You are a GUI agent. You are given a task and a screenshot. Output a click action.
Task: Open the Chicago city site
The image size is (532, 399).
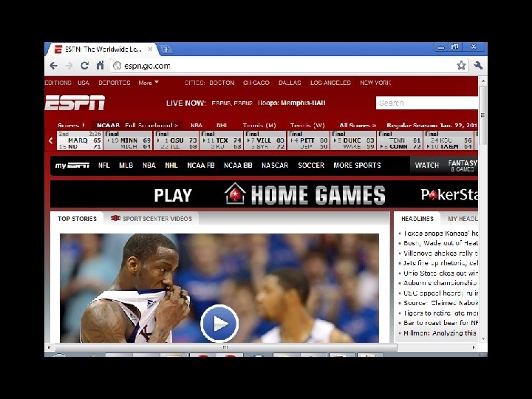point(256,83)
